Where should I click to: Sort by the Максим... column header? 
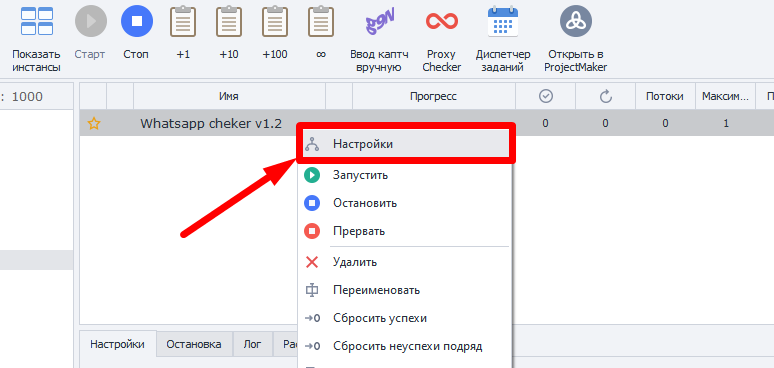point(726,96)
